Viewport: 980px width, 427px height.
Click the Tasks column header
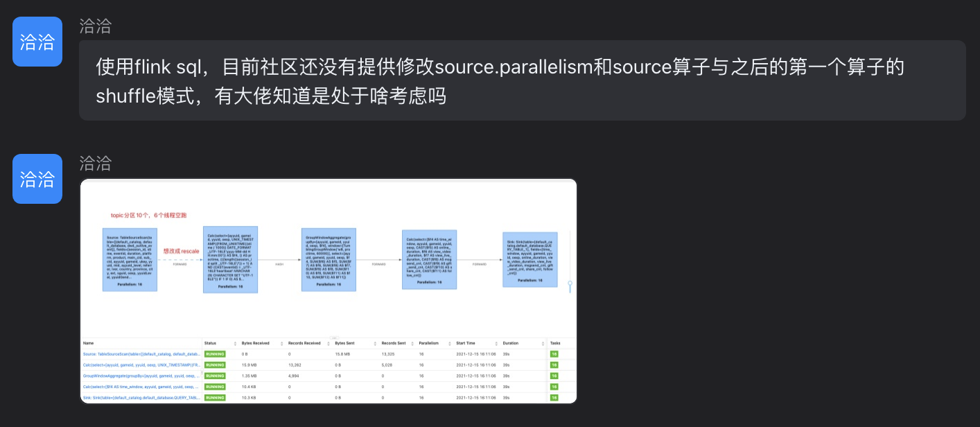click(555, 343)
